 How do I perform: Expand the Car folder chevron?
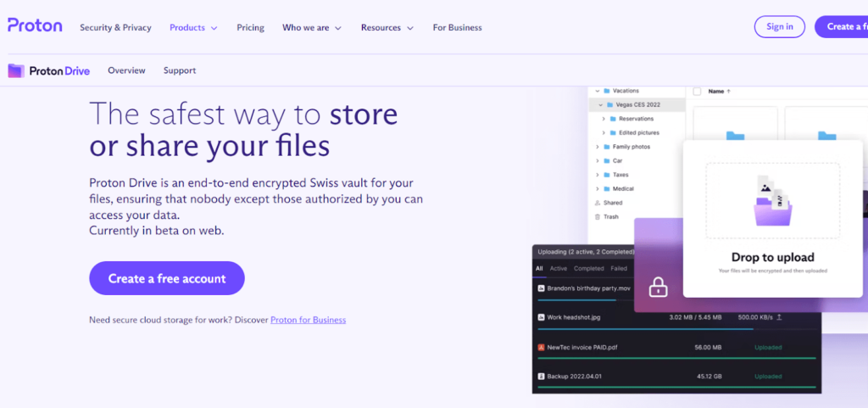pos(598,160)
